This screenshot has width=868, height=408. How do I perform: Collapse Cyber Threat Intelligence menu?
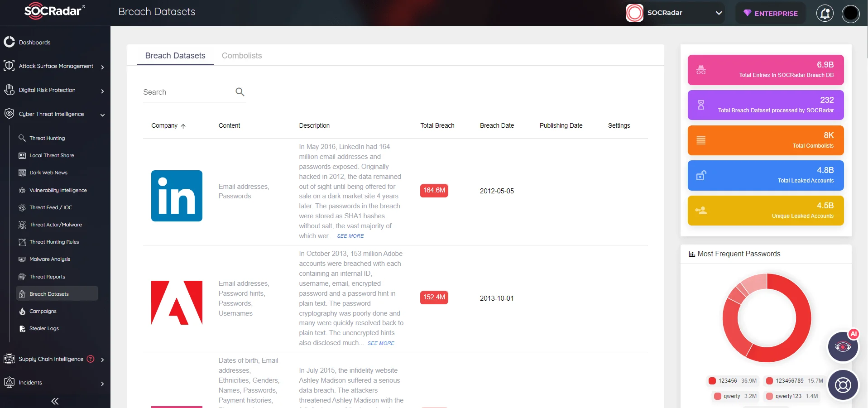click(102, 115)
